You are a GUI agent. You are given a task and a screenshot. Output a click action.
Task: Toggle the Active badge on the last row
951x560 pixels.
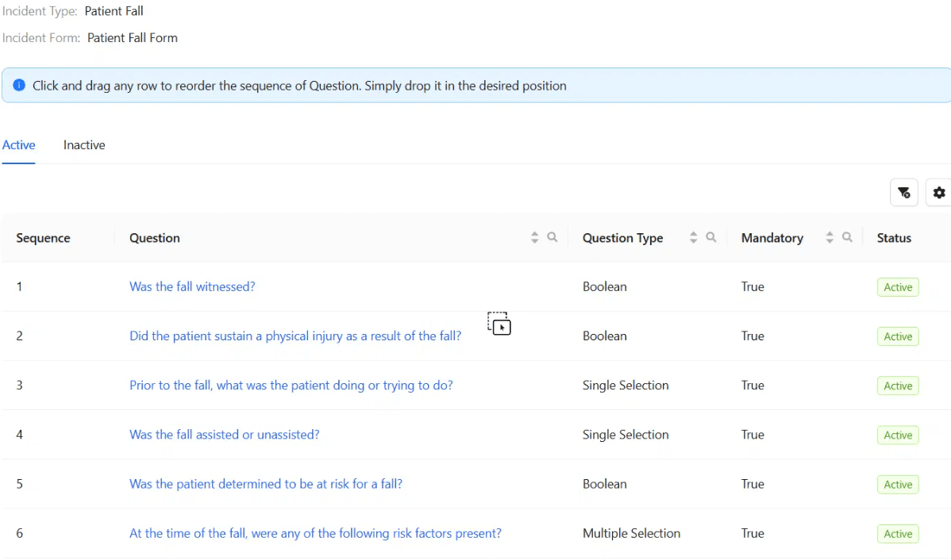pyautogui.click(x=897, y=533)
